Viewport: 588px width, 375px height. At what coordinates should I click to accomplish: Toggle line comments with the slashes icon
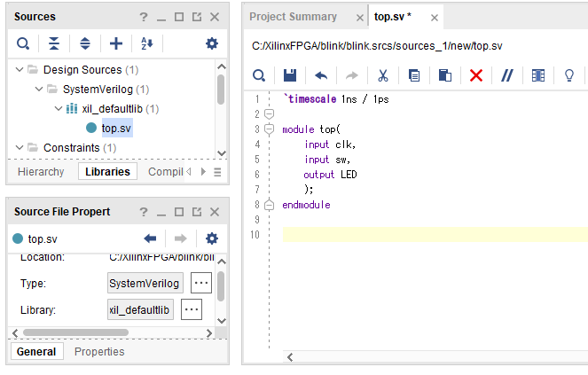pos(506,76)
